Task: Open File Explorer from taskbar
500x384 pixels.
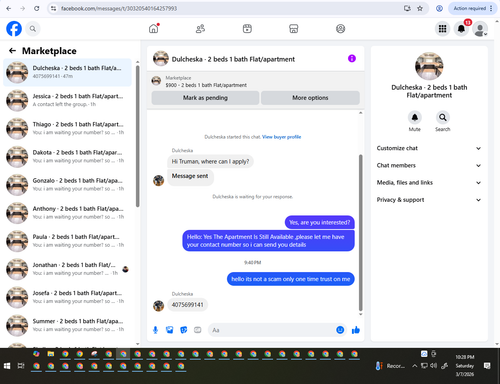Action: (51, 354)
